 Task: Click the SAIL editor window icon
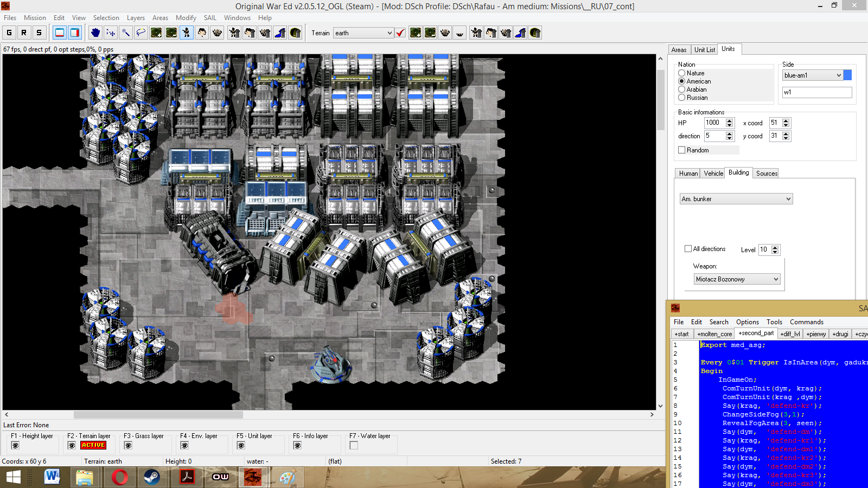coord(675,308)
